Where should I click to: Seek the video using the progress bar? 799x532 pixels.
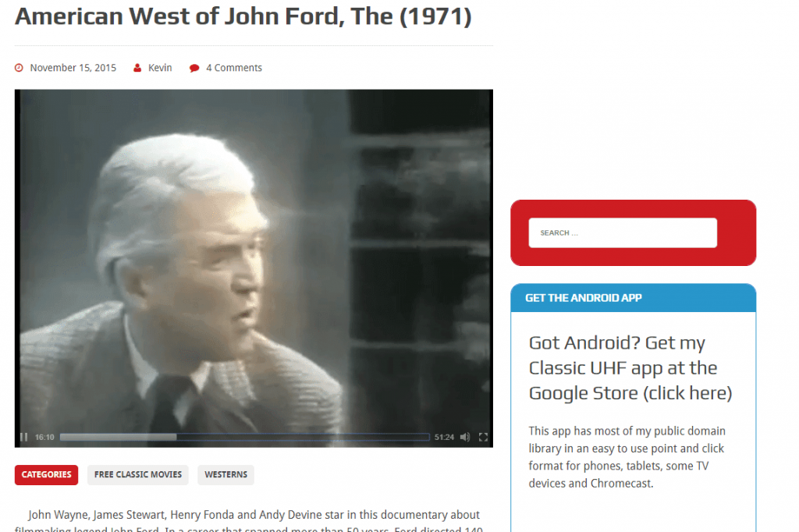pos(244,437)
